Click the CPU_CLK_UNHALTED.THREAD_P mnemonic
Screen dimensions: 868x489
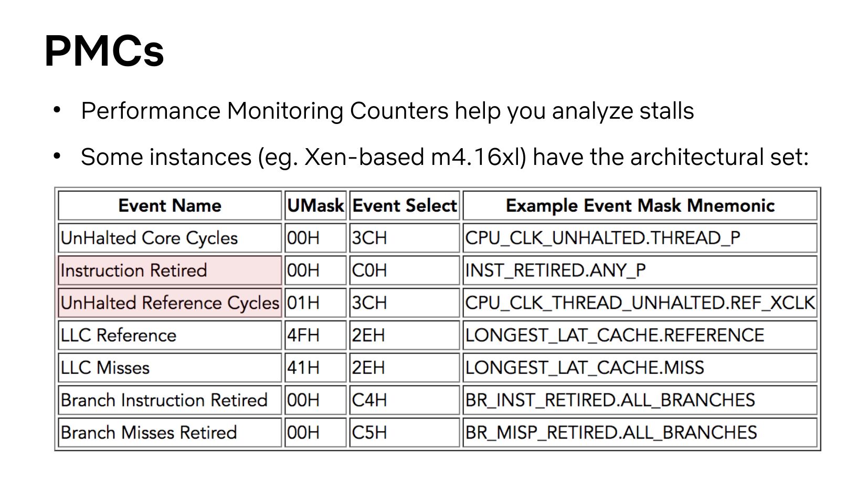[x=602, y=238]
